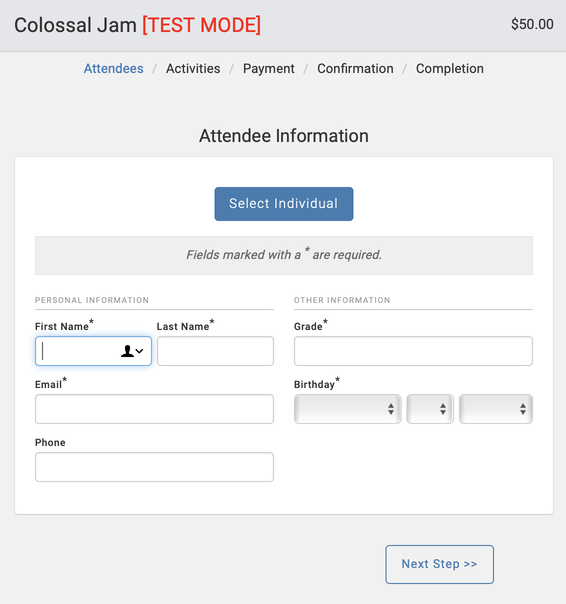Click the $50.00 total amount
Screen dimensions: 566x604
click(x=532, y=24)
